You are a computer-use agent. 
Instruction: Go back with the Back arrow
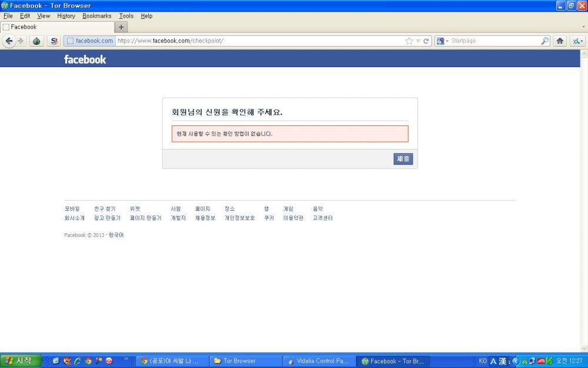(x=9, y=41)
